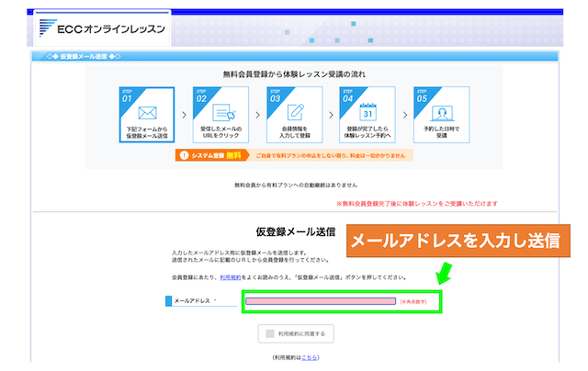Click the 下記フォームから仮登録メール送信 caption
The height and width of the screenshot is (371, 588).
tap(147, 132)
